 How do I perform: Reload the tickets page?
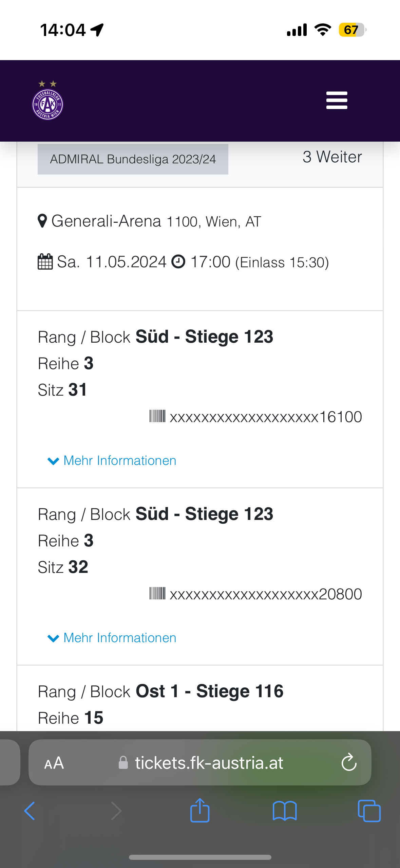349,762
